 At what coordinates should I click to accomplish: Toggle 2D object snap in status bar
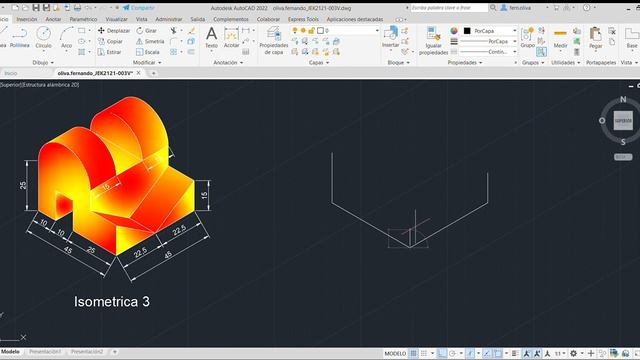[498, 353]
